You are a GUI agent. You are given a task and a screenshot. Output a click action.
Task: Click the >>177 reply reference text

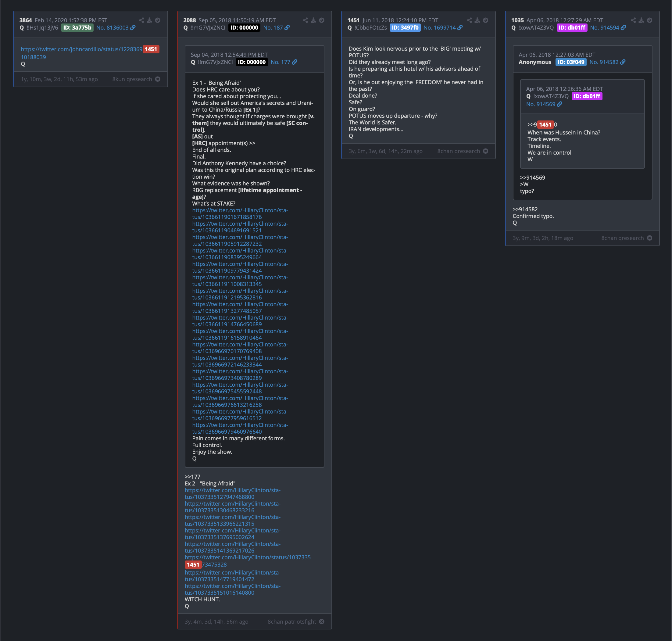(x=192, y=477)
